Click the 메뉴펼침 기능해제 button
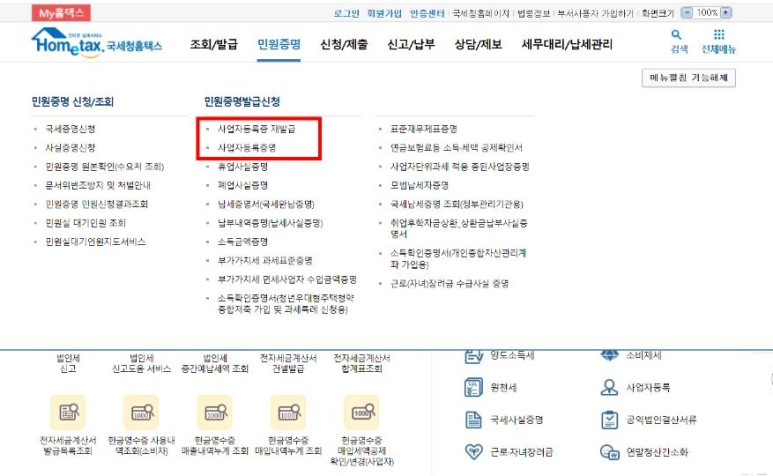Image resolution: width=773 pixels, height=476 pixels. point(689,78)
